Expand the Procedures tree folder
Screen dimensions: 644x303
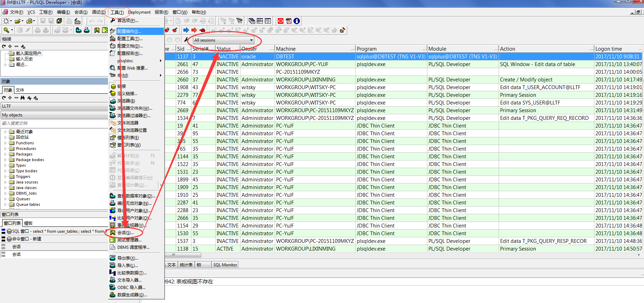[x=5, y=149]
